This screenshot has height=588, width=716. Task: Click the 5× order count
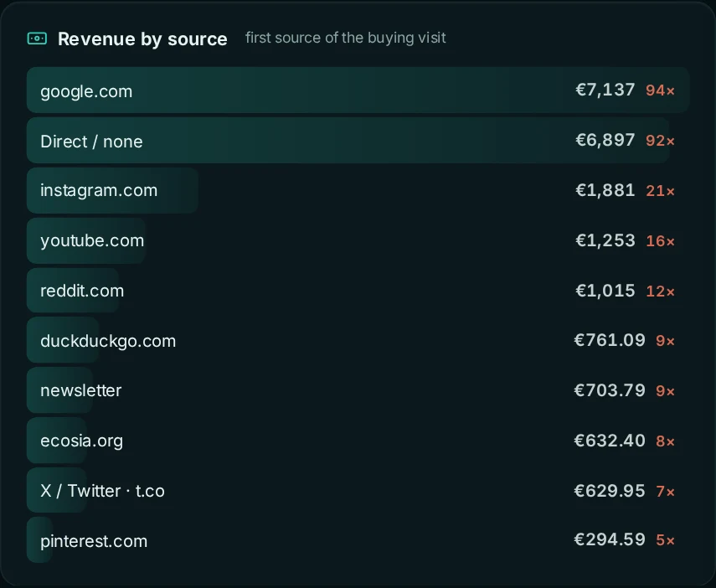pos(665,540)
